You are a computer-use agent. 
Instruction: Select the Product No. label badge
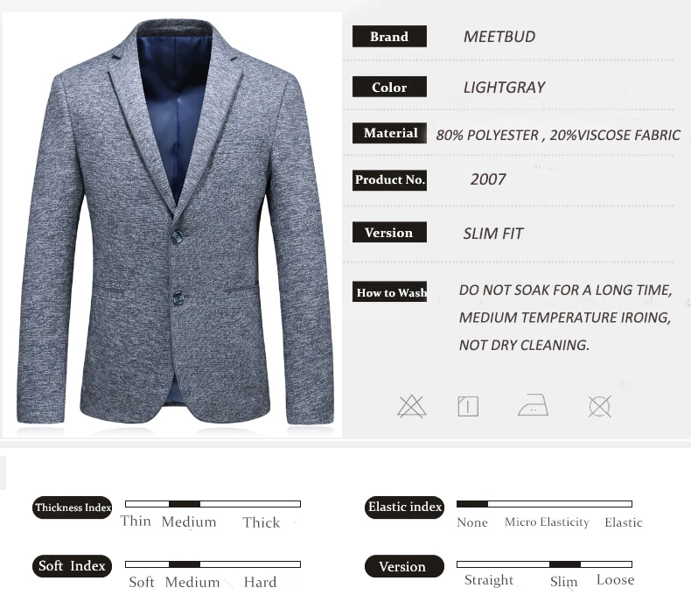389,180
